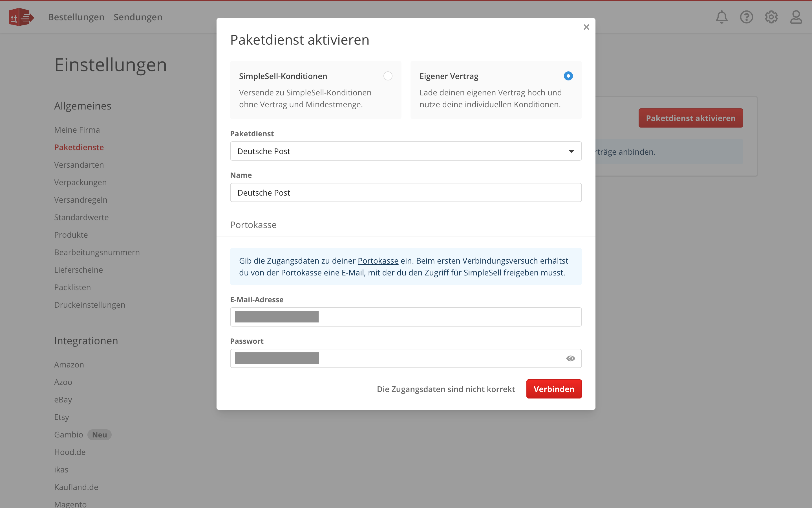Image resolution: width=812 pixels, height=508 pixels.
Task: Open Standardwerte settings
Action: point(81,217)
